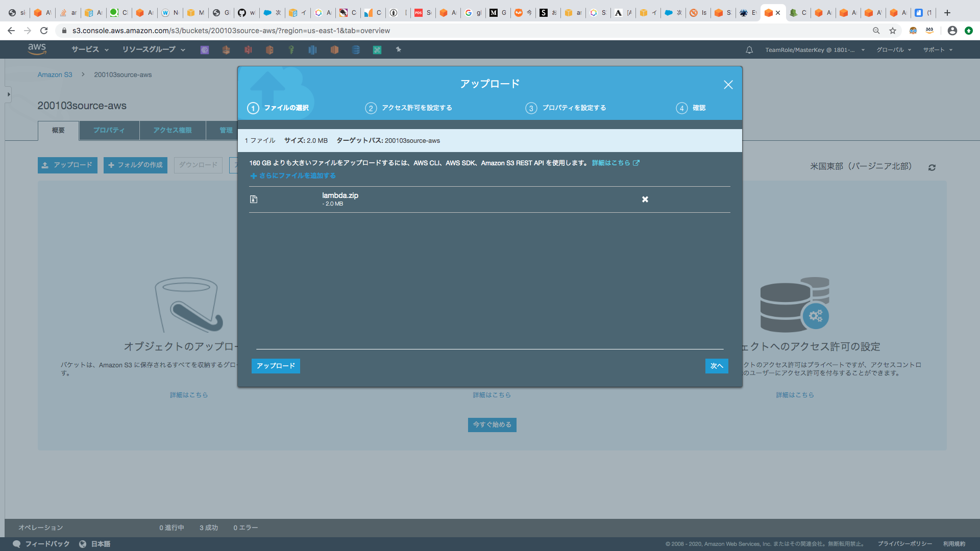Open the teal pinned service shortcut icon

(x=377, y=49)
